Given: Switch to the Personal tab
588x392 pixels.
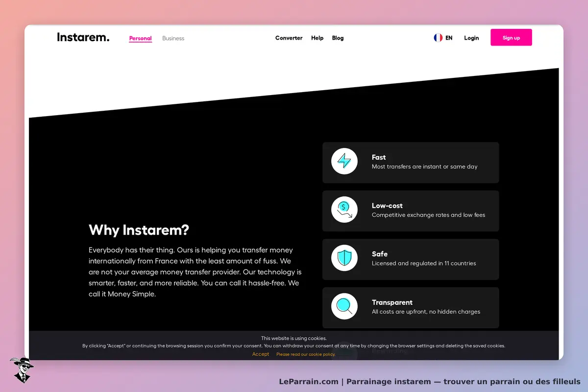Looking at the screenshot, I should tap(141, 38).
